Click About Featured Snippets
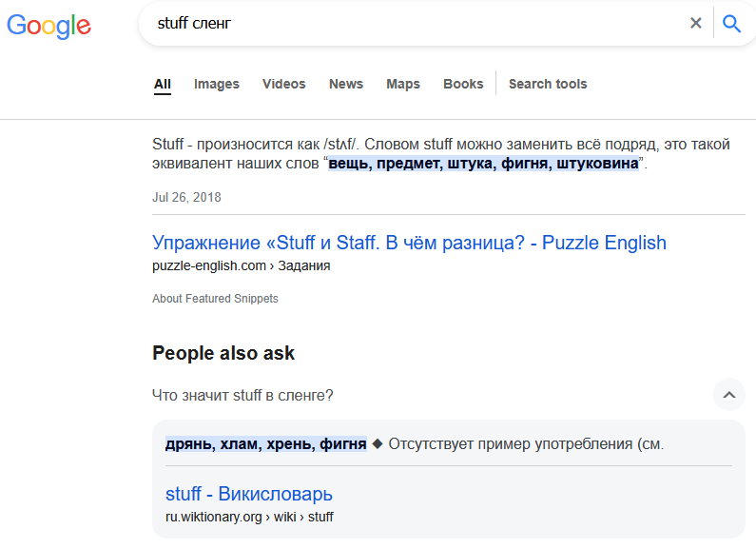756x549 pixels. (x=215, y=299)
